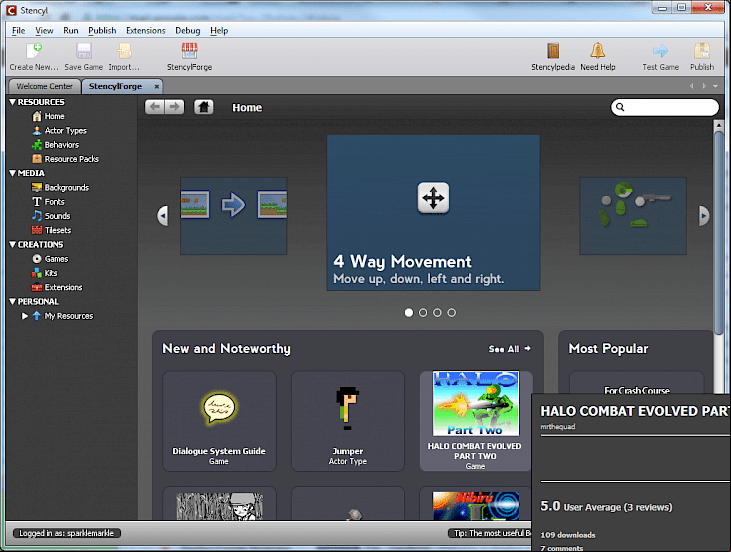
Task: Select the fourth carousel page dot
Action: tap(452, 313)
